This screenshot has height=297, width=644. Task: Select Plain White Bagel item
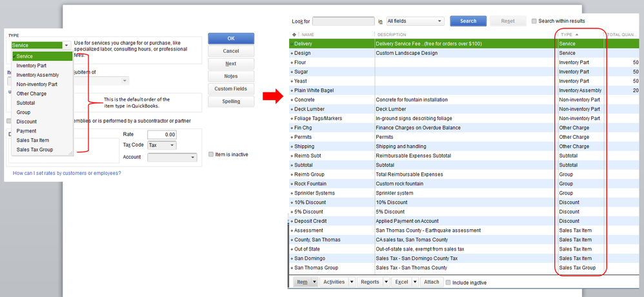313,90
